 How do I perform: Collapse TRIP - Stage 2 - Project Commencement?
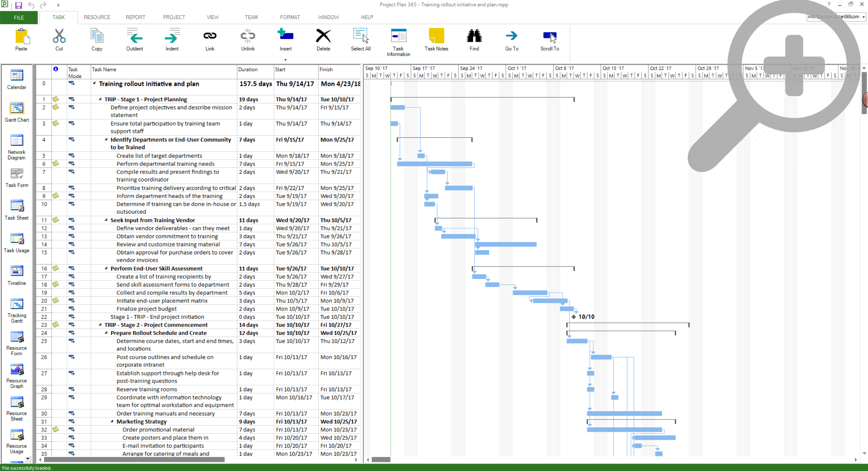tap(100, 325)
